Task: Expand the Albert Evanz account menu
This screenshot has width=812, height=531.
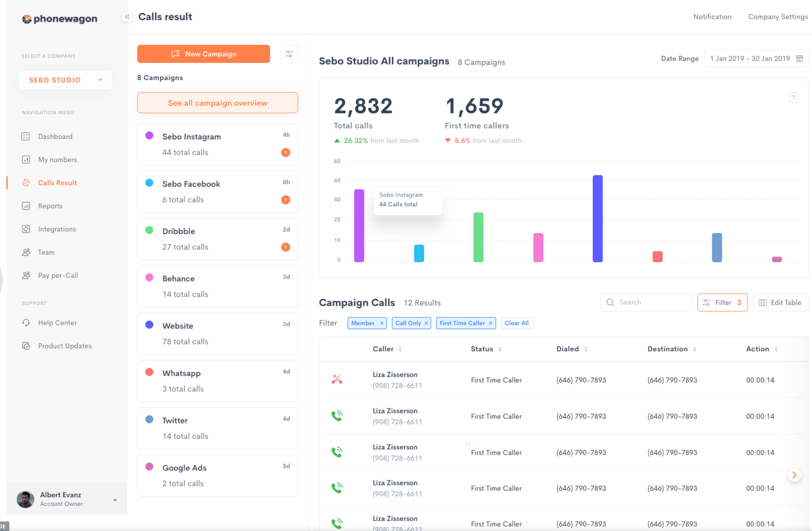Action: point(115,500)
